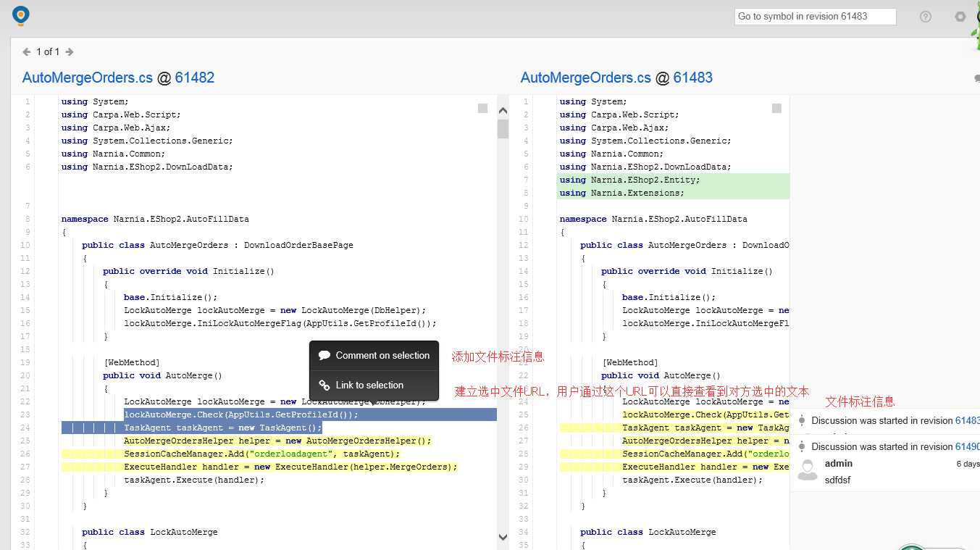Open the help question mark icon
This screenshot has height=550, width=980.
pos(925,17)
